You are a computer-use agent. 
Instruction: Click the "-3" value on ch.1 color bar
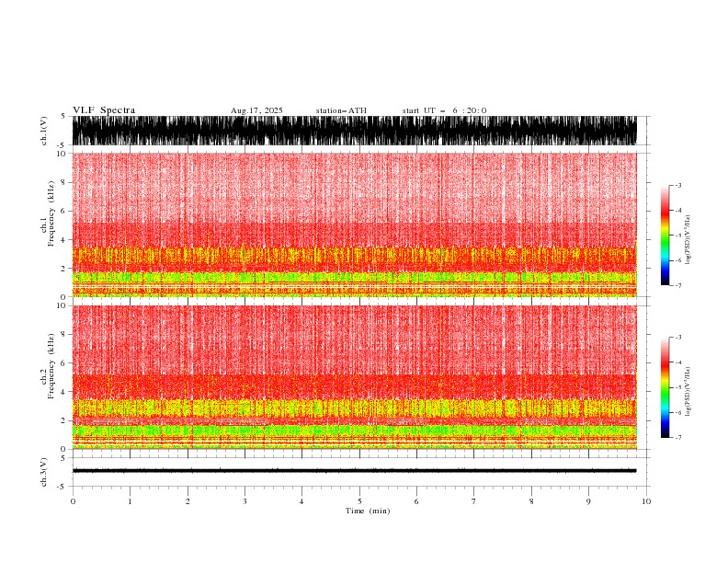pos(677,185)
